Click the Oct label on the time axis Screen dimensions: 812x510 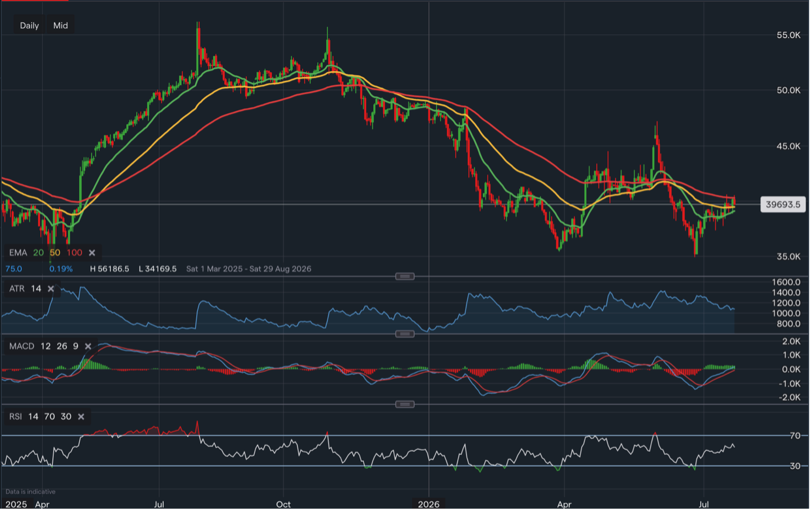click(283, 504)
